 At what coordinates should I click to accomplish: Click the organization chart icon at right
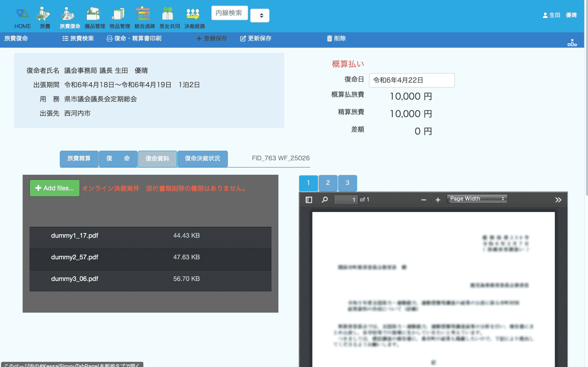pyautogui.click(x=572, y=42)
